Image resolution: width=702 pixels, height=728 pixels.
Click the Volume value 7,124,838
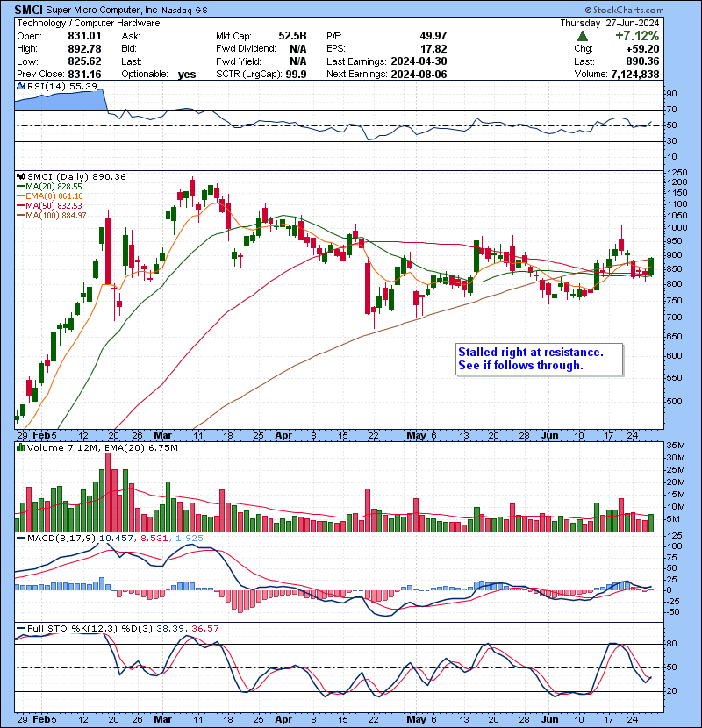[x=635, y=74]
